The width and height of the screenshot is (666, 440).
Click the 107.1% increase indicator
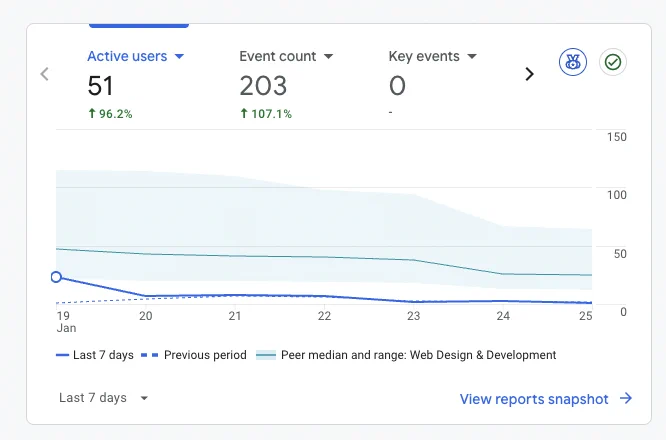[x=266, y=114]
